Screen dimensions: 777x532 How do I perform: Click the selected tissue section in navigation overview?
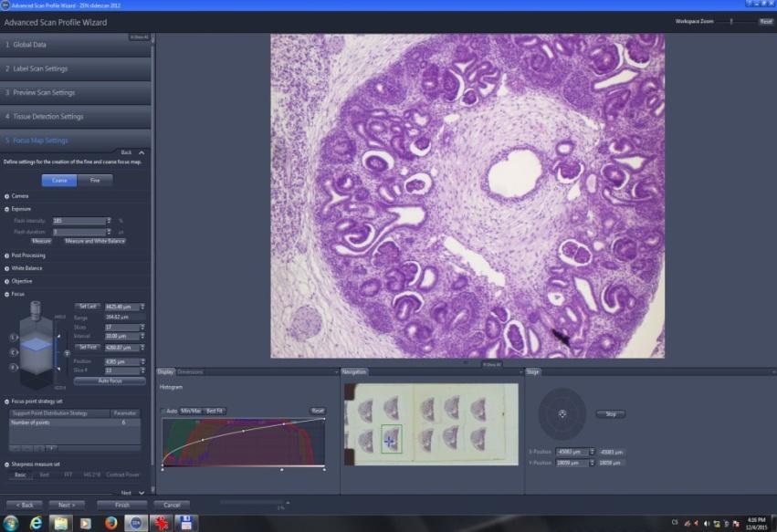pos(391,439)
